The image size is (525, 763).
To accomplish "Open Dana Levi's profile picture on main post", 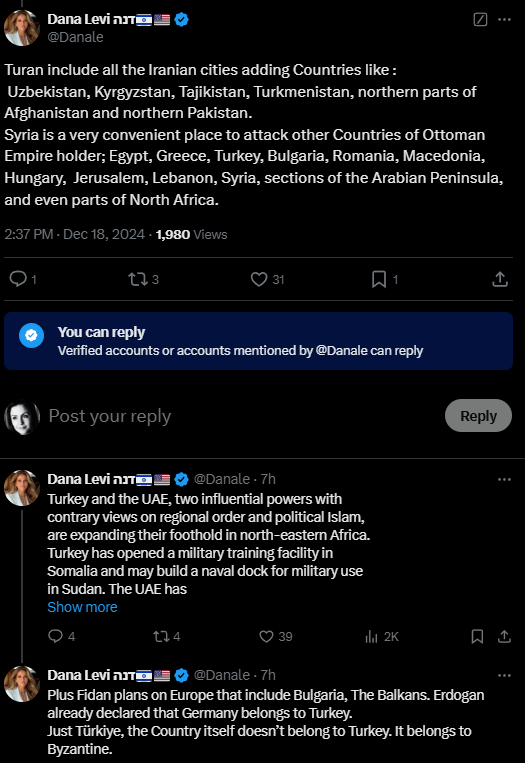I will click(22, 28).
